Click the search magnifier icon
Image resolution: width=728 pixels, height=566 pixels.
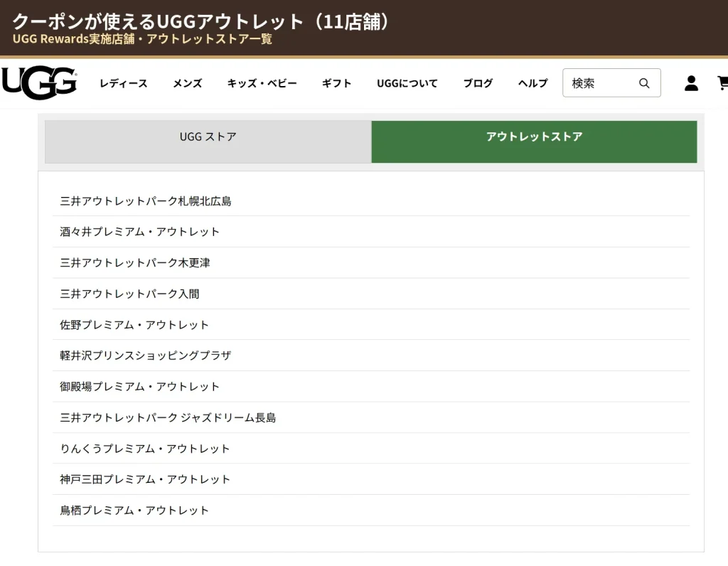click(644, 83)
